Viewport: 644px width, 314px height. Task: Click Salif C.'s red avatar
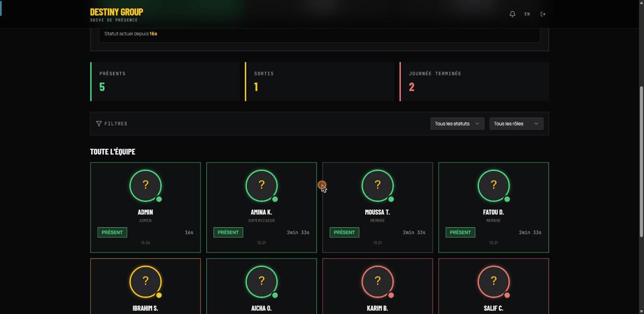pos(494,282)
